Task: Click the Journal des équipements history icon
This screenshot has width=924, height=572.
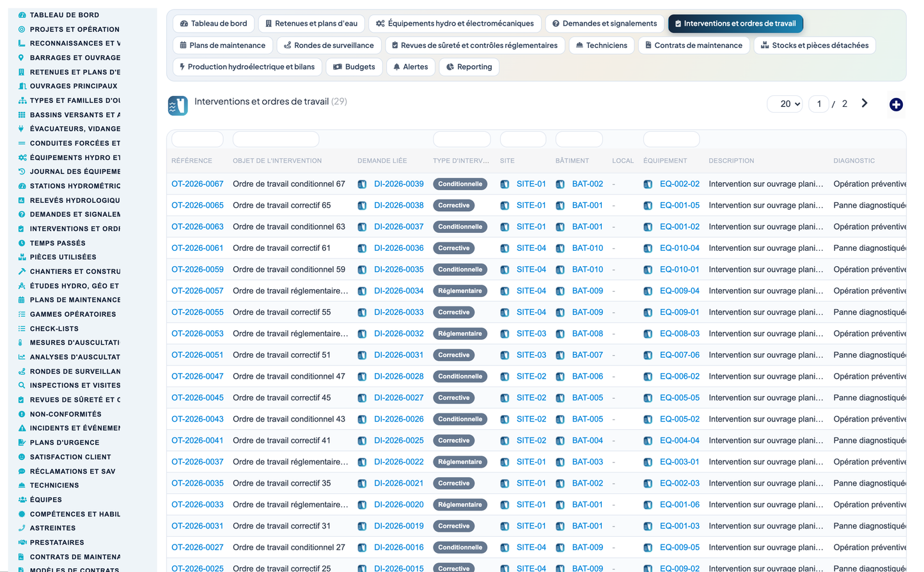Action: pos(22,171)
